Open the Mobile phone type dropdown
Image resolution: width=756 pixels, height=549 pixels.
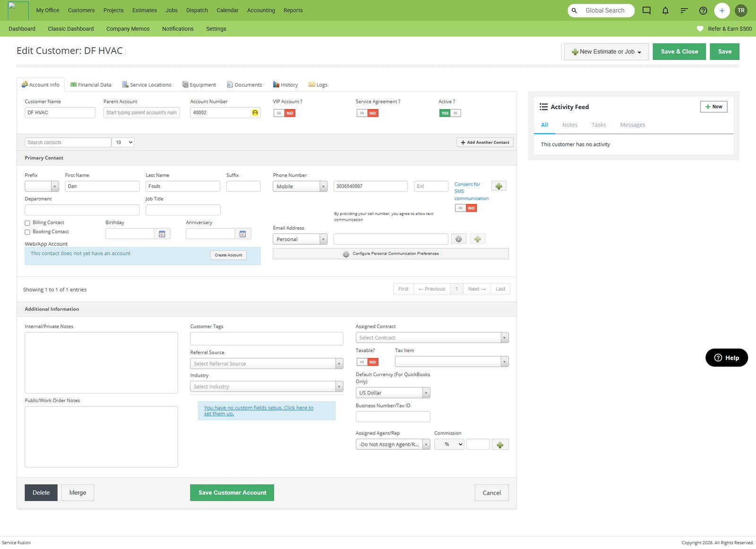tap(300, 186)
